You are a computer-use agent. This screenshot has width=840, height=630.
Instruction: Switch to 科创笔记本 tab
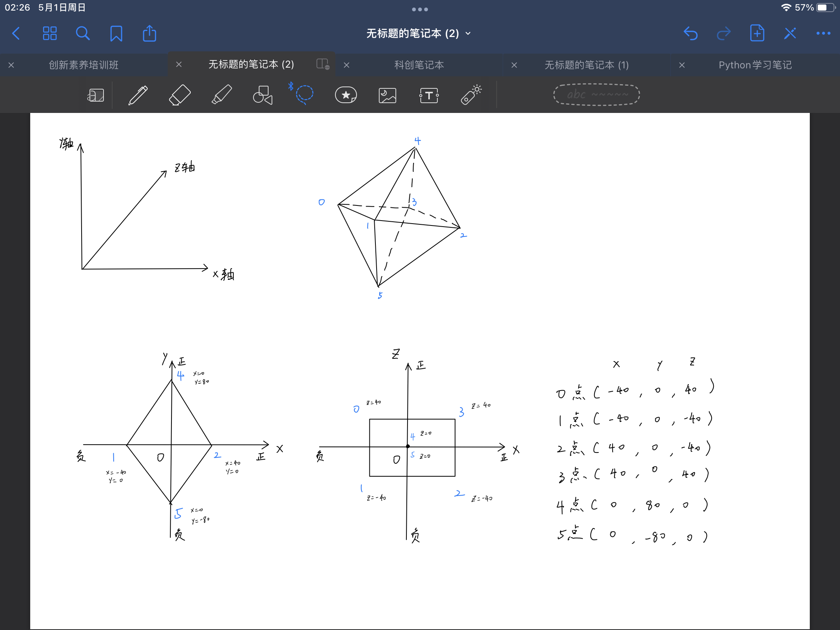point(419,65)
